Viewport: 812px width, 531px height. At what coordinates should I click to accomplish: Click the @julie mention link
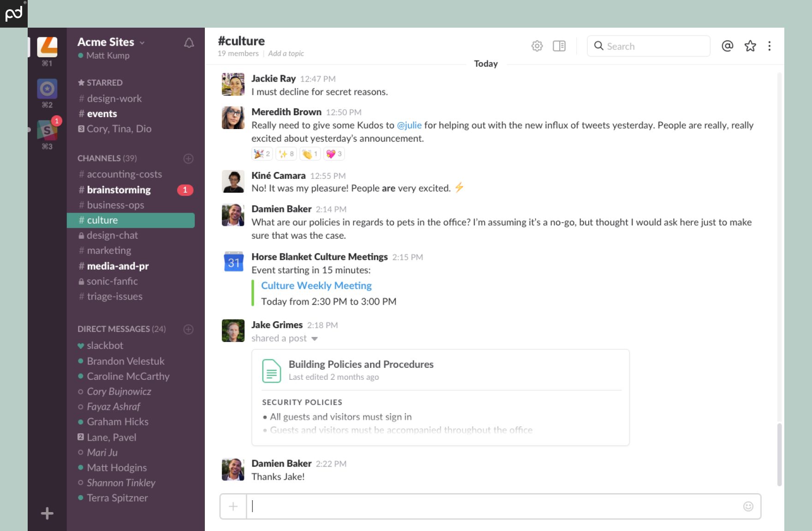click(x=409, y=125)
